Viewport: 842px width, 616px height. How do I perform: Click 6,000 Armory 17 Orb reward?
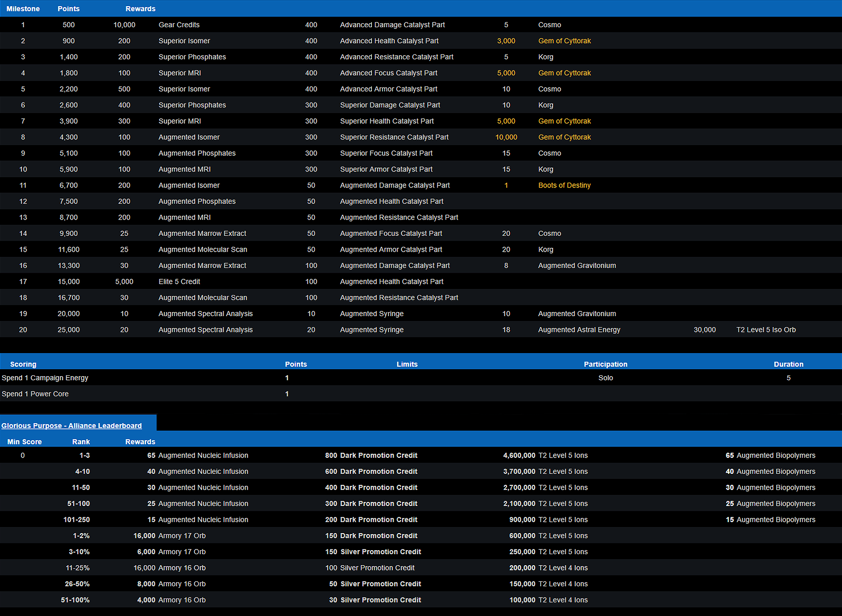[x=171, y=552]
